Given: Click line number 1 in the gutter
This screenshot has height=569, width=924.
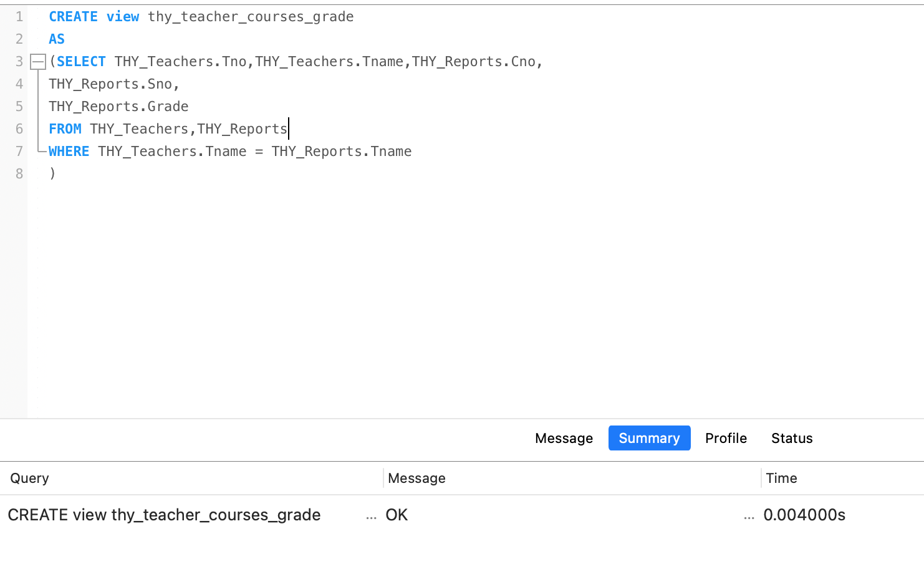Looking at the screenshot, I should pos(19,17).
